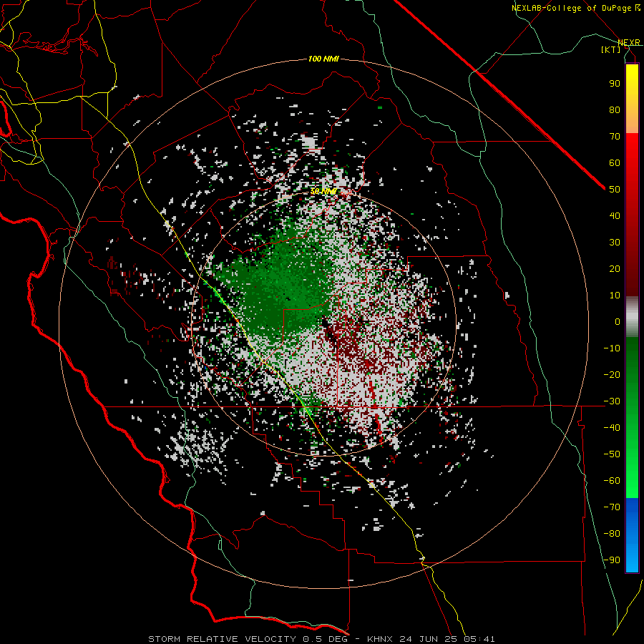Click the gray zero-velocity color bar segment
This screenshot has width=644, height=644.
tap(632, 317)
